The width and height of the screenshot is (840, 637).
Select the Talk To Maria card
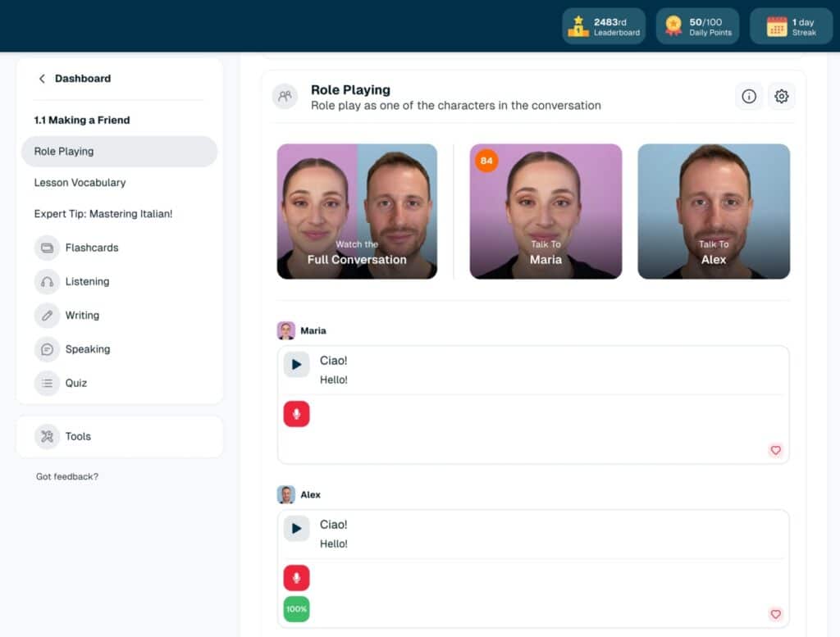tap(546, 212)
